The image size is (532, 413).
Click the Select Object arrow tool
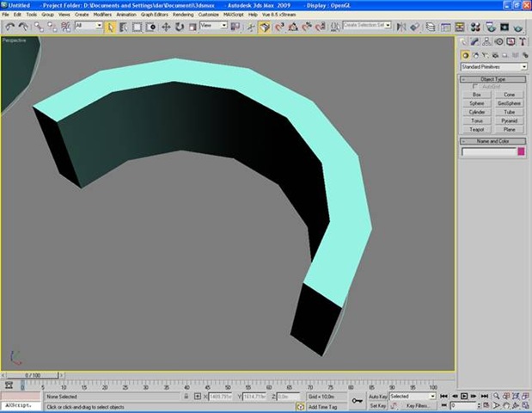111,27
